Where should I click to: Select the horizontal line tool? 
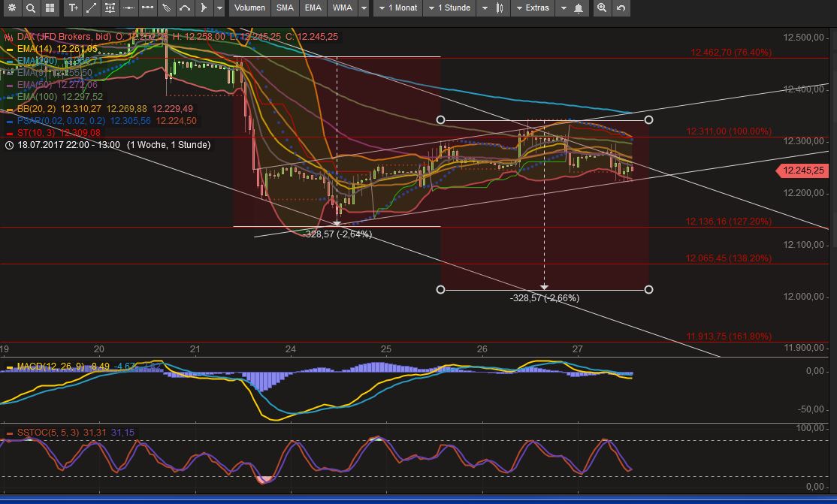(128, 8)
